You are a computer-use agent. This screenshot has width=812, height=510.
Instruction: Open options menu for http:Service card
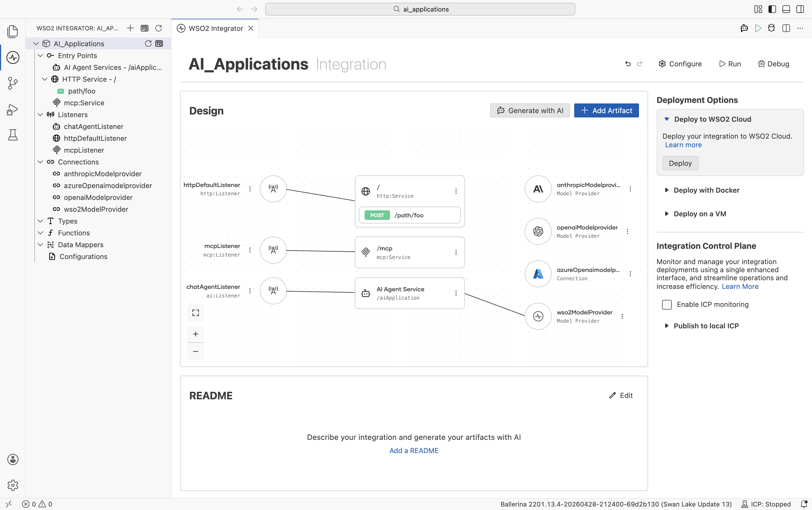[x=456, y=191]
